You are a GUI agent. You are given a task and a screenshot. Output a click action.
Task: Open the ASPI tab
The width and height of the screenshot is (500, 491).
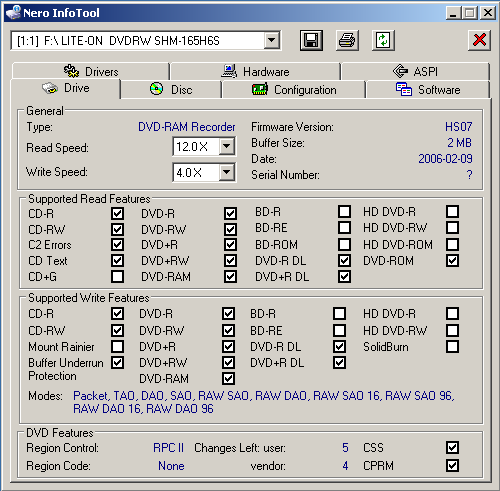pos(415,71)
